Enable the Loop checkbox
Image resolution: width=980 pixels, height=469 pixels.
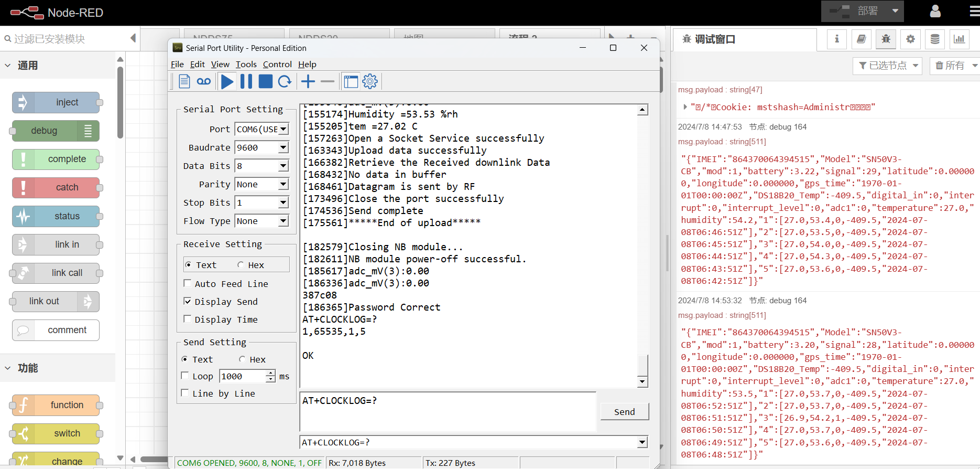coord(184,376)
